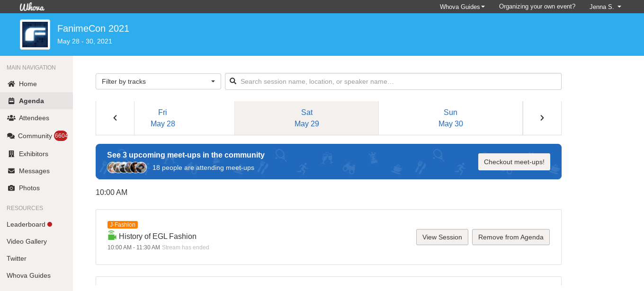
Task: Open the Leaderboard resource link
Action: (26, 224)
